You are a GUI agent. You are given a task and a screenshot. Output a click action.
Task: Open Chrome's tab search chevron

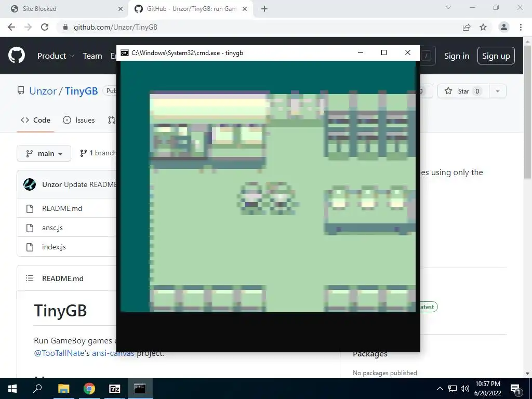point(448,7)
